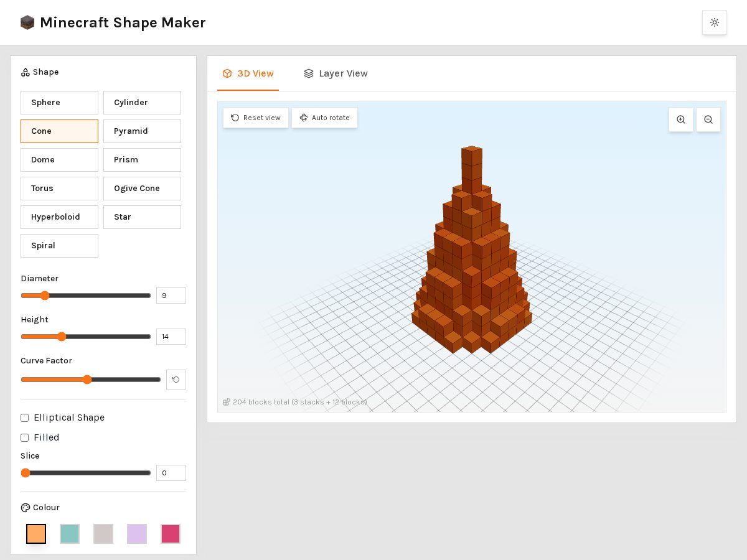Select the Dome shape
The width and height of the screenshot is (747, 560).
[59, 160]
